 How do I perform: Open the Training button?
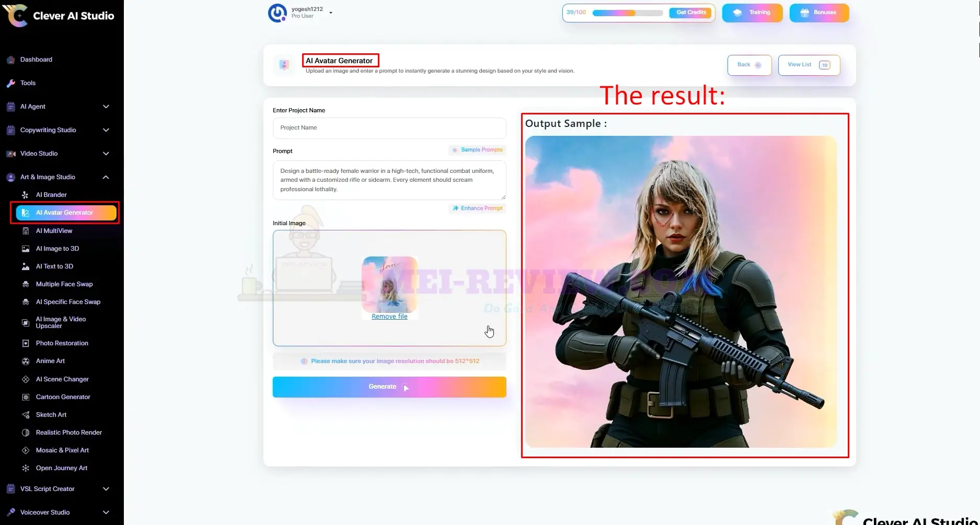pos(752,13)
